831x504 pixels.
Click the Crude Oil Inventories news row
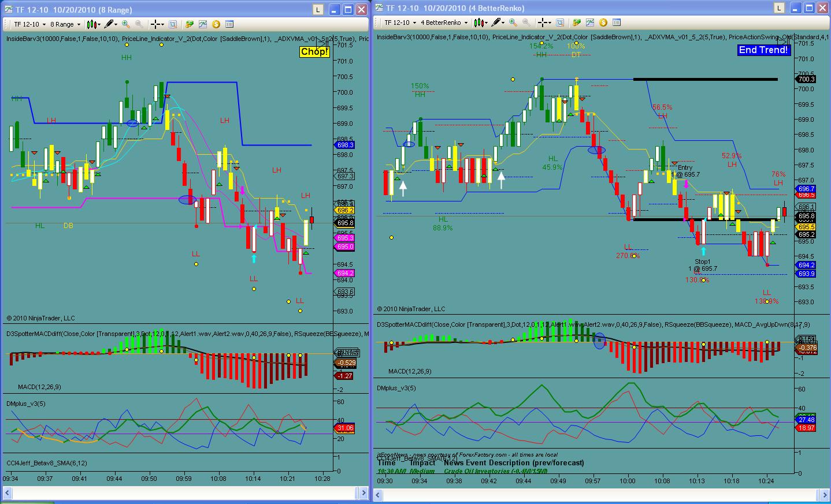point(462,471)
